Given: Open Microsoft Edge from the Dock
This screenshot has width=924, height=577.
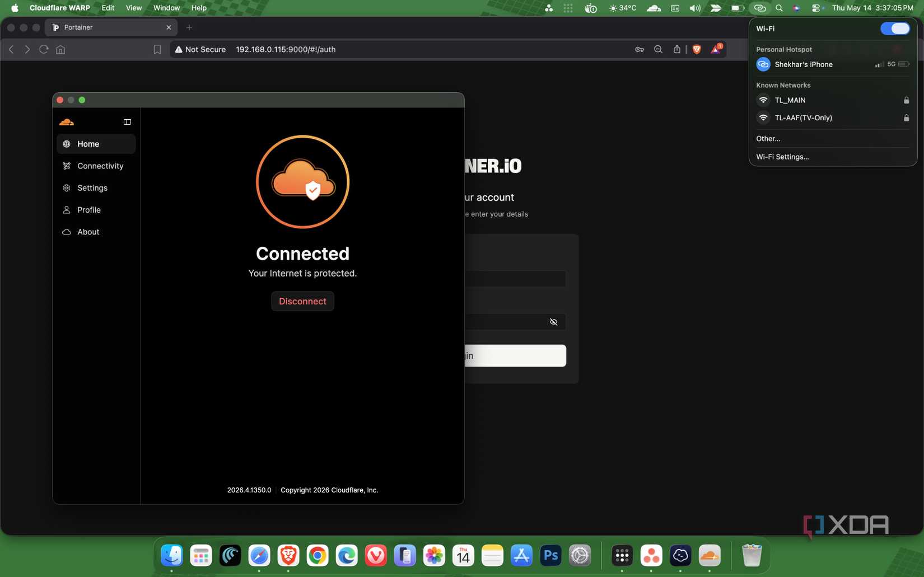Looking at the screenshot, I should tap(347, 556).
